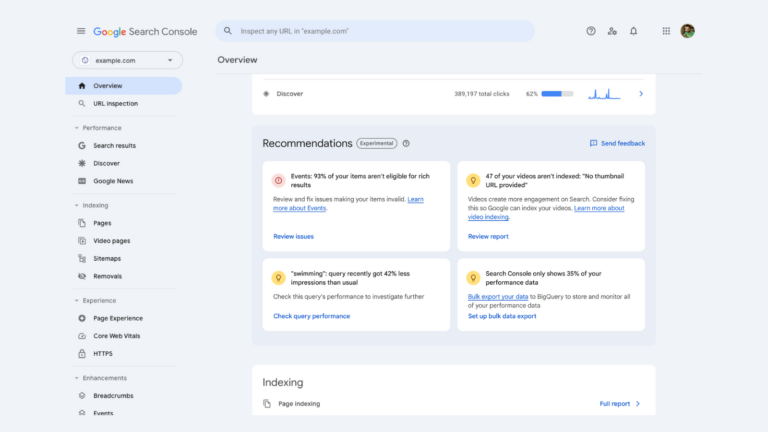
Task: Click Review issues link
Action: [293, 236]
